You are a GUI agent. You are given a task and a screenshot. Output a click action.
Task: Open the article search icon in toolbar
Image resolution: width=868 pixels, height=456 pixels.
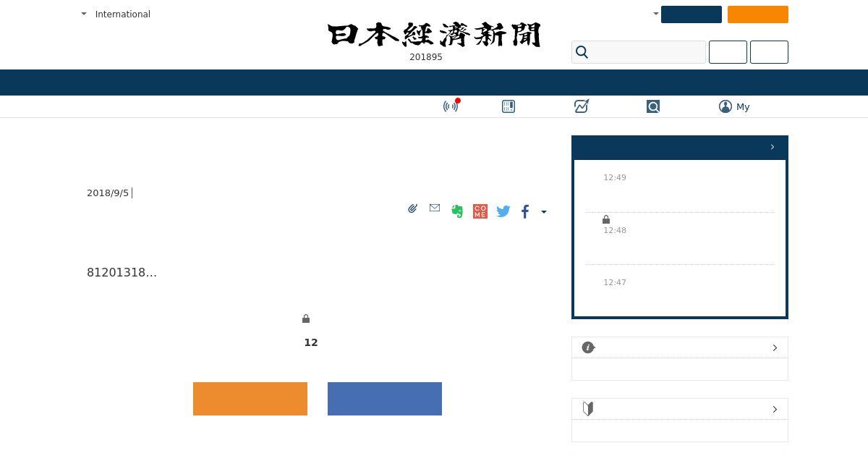653,106
